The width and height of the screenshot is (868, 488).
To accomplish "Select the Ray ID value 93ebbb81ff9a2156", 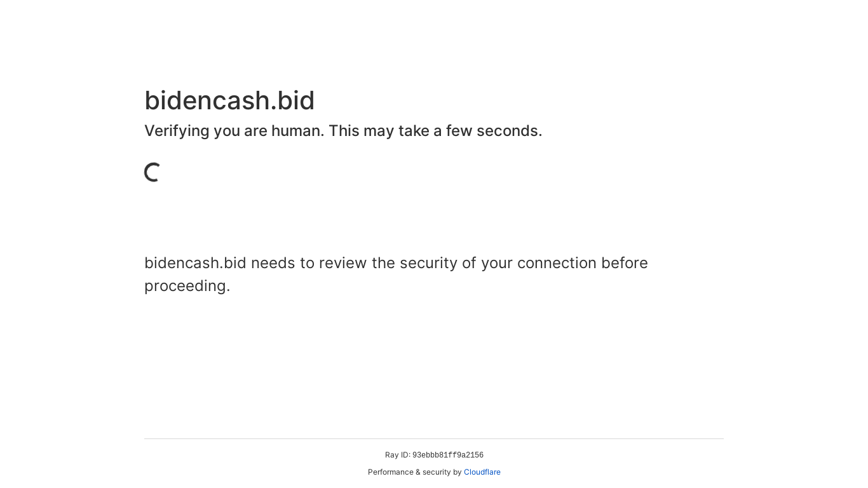I will (x=447, y=455).
